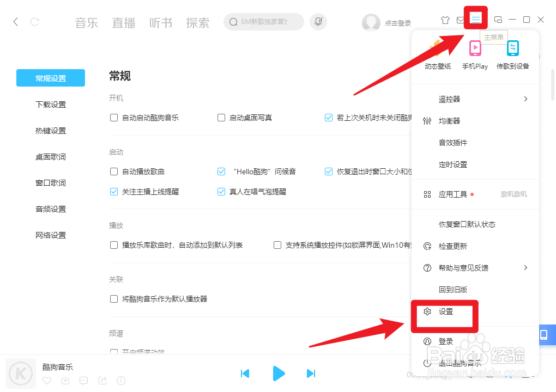Viewport: 556px width, 392px height.
Task: Switch to mini mode window icon
Action: (498, 20)
